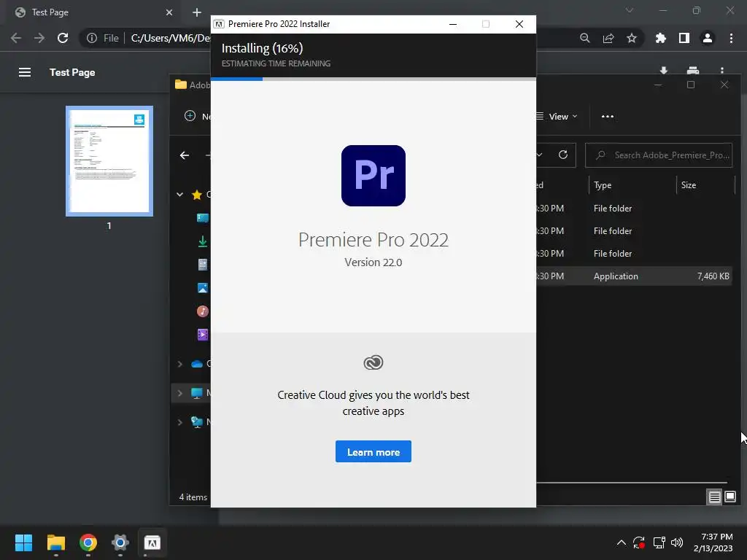This screenshot has height=560, width=747.
Task: Go back in Chrome browser
Action: tap(16, 38)
